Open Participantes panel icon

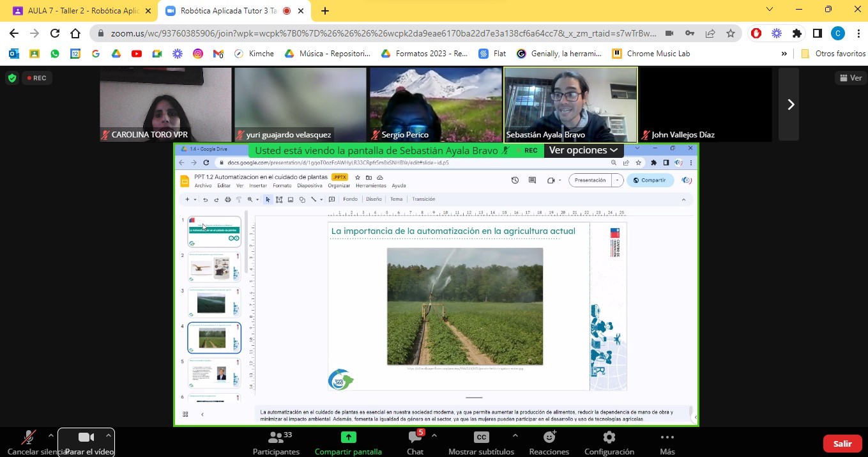pyautogui.click(x=276, y=438)
